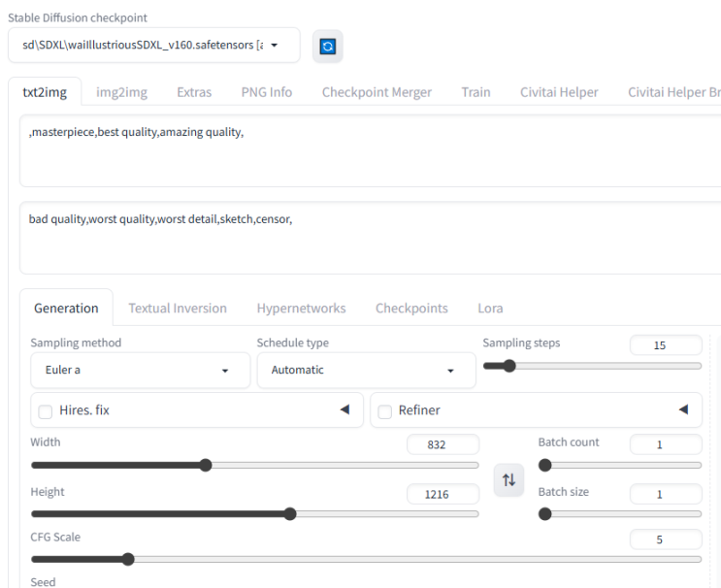Select the Lora sub-tab
This screenshot has height=588, width=721.
click(x=490, y=308)
